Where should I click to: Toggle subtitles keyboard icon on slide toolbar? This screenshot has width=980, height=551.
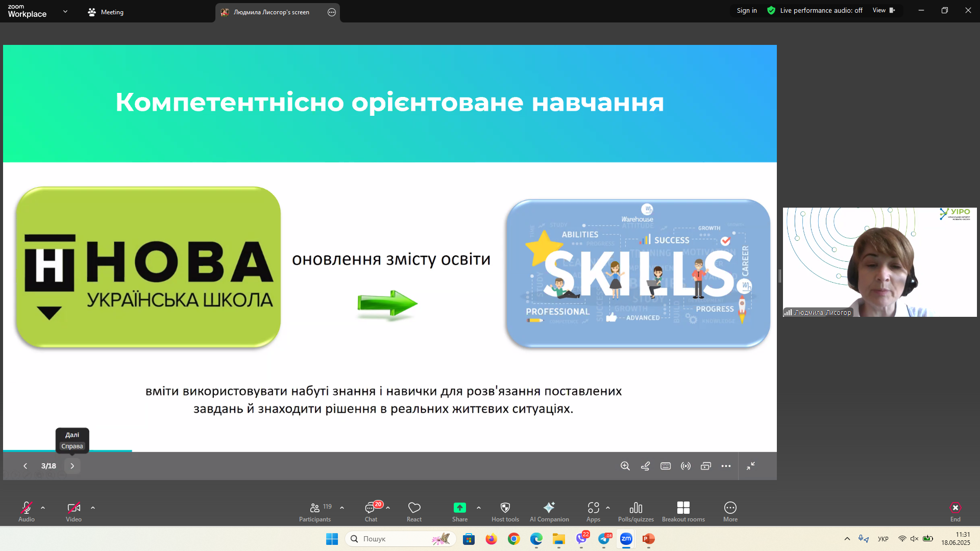tap(666, 466)
